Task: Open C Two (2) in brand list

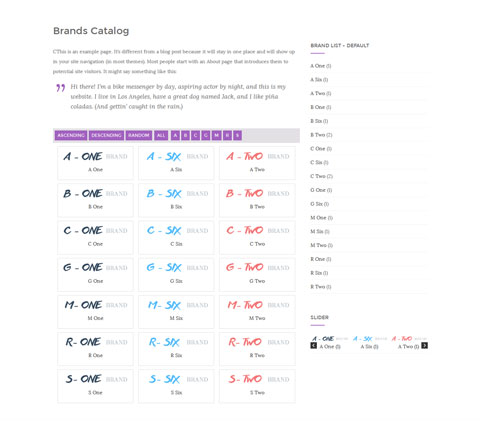Action: coord(322,176)
